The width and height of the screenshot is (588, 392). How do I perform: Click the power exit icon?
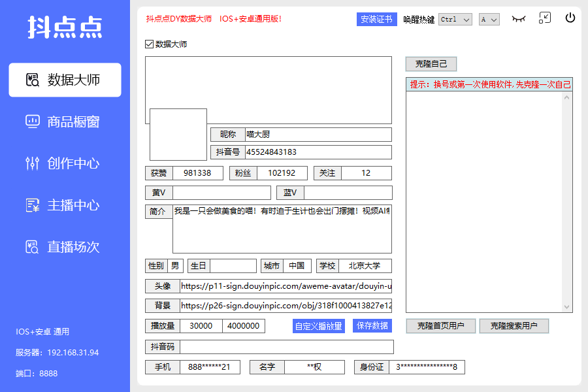(x=570, y=18)
